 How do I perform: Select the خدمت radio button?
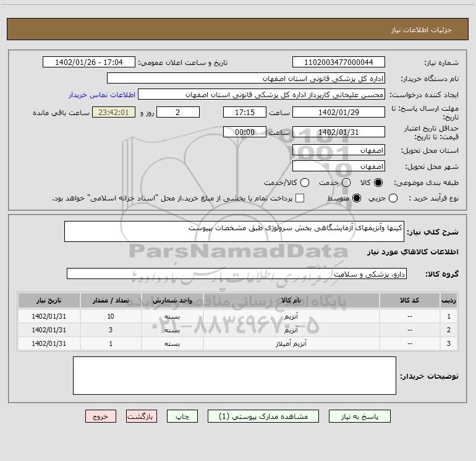(346, 183)
